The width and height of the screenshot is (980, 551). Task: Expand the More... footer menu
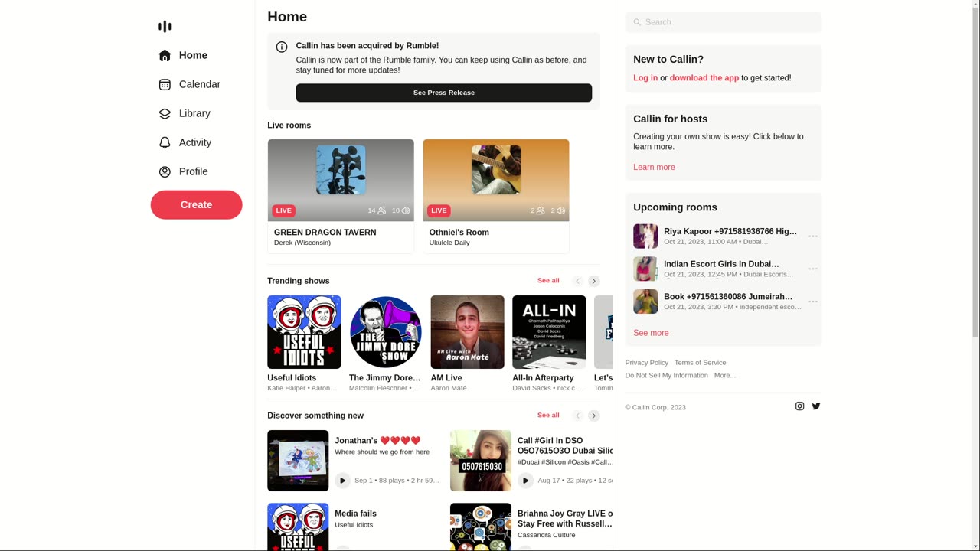click(x=725, y=376)
